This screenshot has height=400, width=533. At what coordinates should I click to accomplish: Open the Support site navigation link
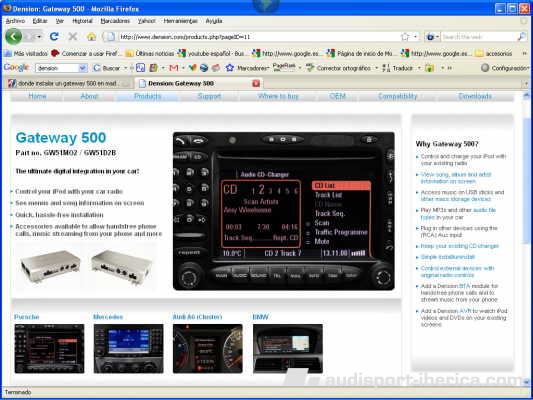pos(209,96)
